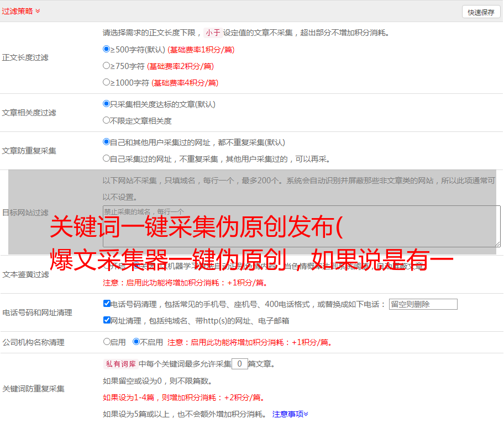
Task: Choose 只采集相关度达标的文章 radio option
Action: (106, 104)
